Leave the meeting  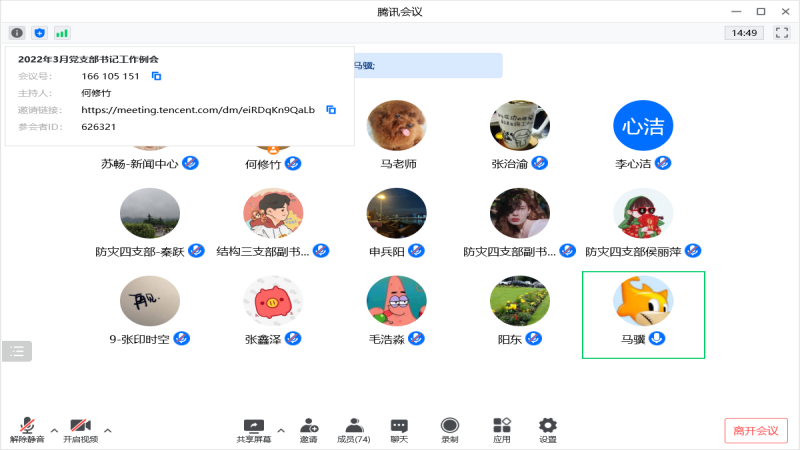[x=756, y=431]
